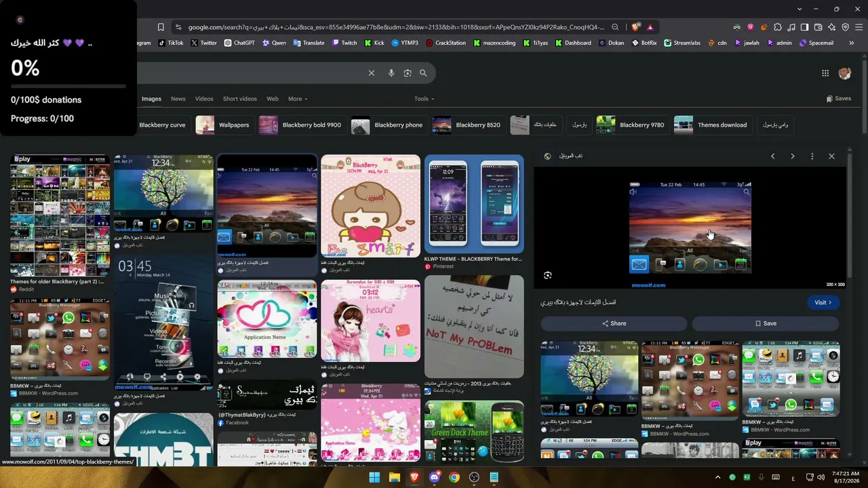Screen dimensions: 868x488
Task: Bookmark this page in the address bar
Action: point(161,27)
